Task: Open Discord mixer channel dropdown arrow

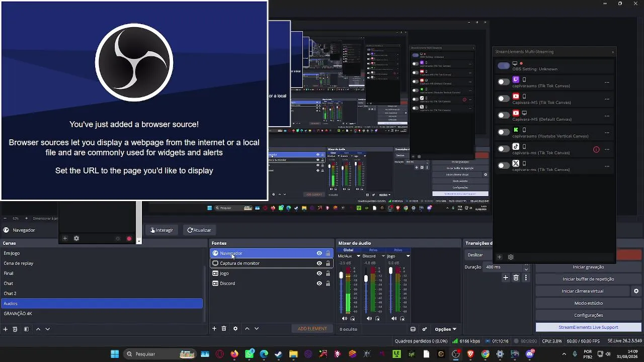Action: 383,256
